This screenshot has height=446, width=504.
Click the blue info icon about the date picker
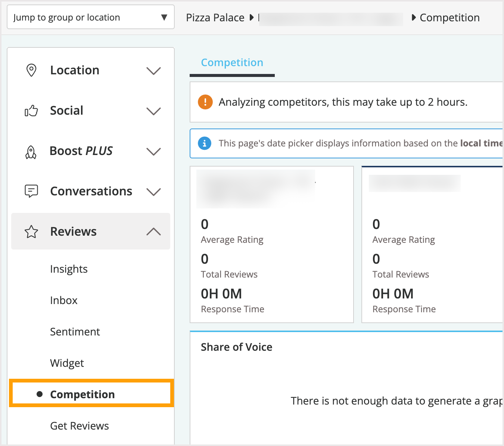[205, 143]
